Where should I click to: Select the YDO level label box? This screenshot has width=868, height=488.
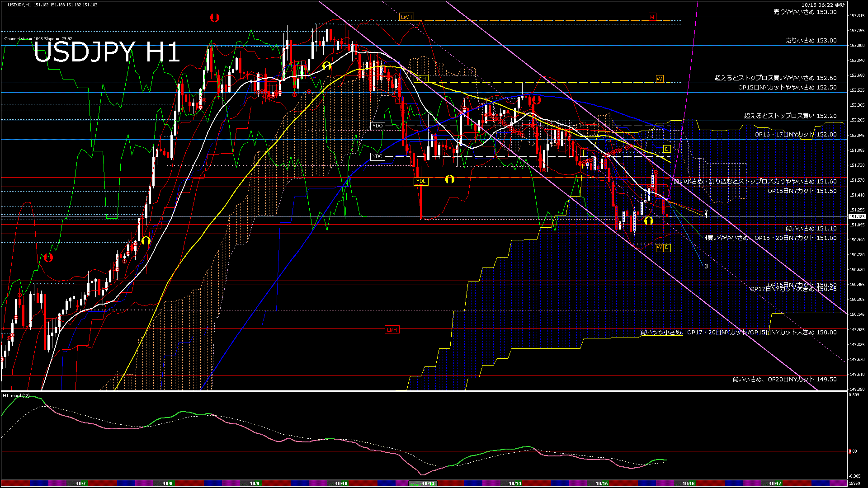[377, 126]
